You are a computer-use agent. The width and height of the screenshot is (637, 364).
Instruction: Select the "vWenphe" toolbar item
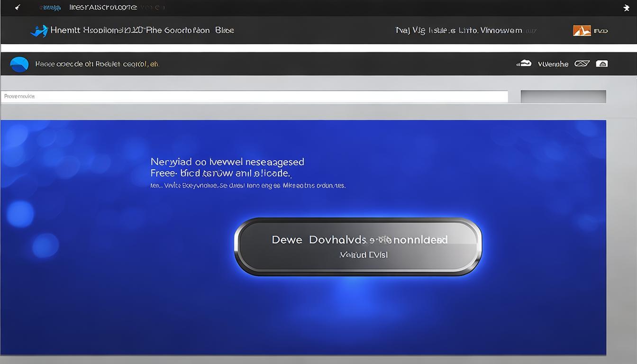553,64
